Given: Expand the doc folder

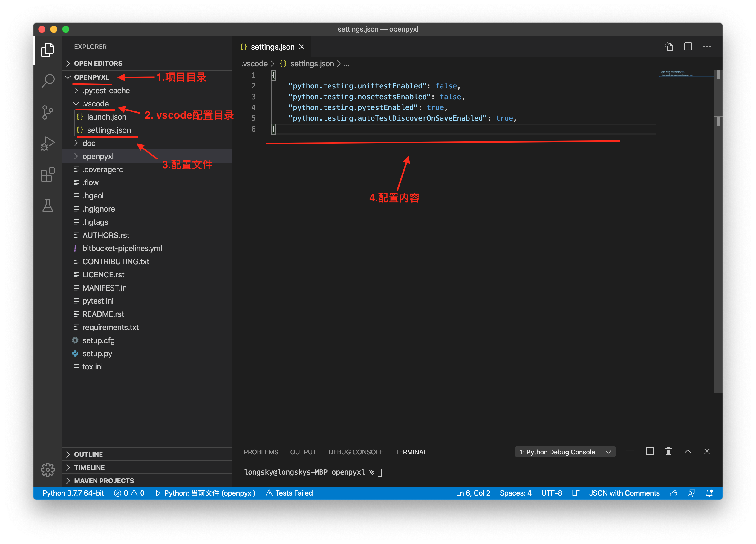Looking at the screenshot, I should pyautogui.click(x=147, y=143).
